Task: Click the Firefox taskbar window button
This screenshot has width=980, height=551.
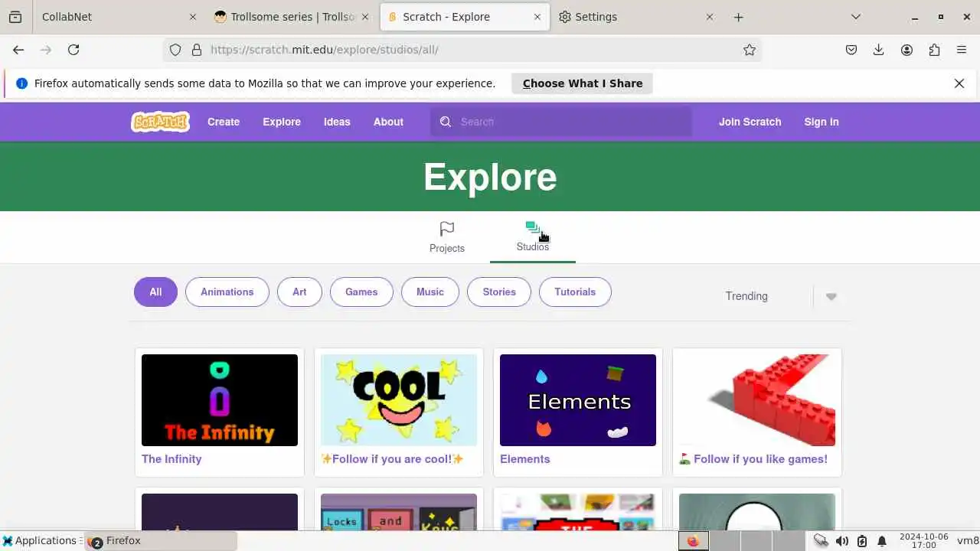Action: tap(161, 541)
